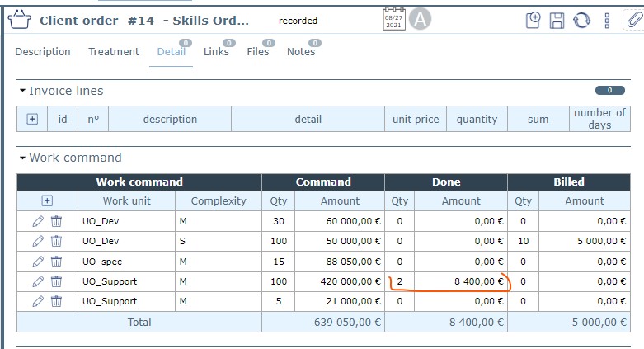Open the three-dot extra options menu
The width and height of the screenshot is (644, 349).
[607, 21]
